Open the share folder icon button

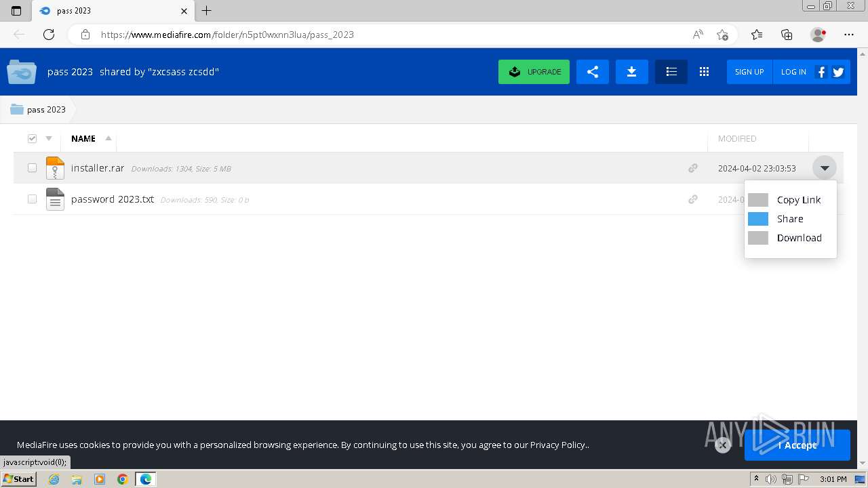pyautogui.click(x=593, y=72)
